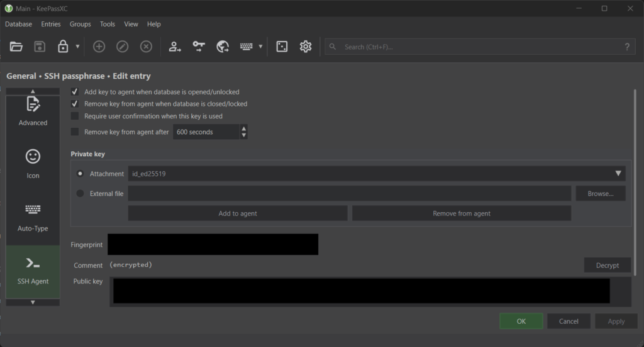The image size is (644, 347).
Task: Click the sidebar scroll-up arrow
Action: click(33, 91)
